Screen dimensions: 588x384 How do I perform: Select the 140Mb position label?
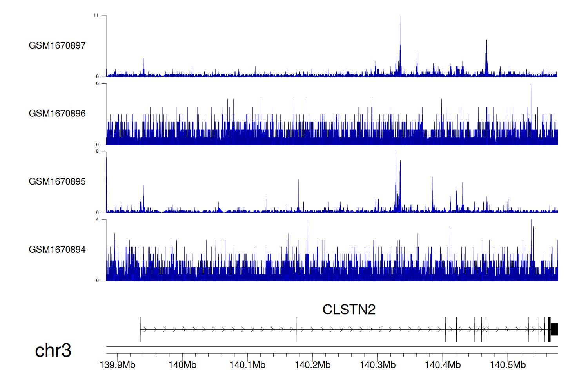pyautogui.click(x=182, y=365)
